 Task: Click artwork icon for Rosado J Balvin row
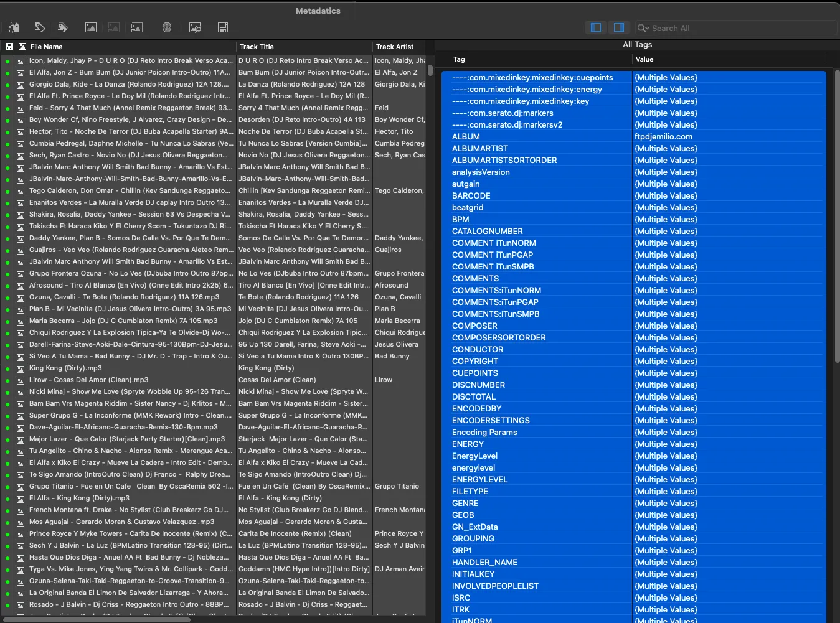coord(21,605)
